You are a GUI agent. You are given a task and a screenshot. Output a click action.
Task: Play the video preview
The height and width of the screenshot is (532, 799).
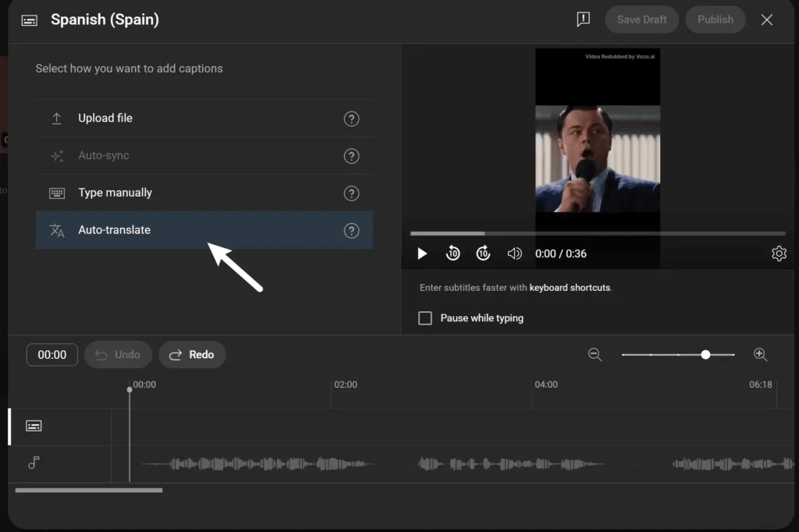coord(422,254)
